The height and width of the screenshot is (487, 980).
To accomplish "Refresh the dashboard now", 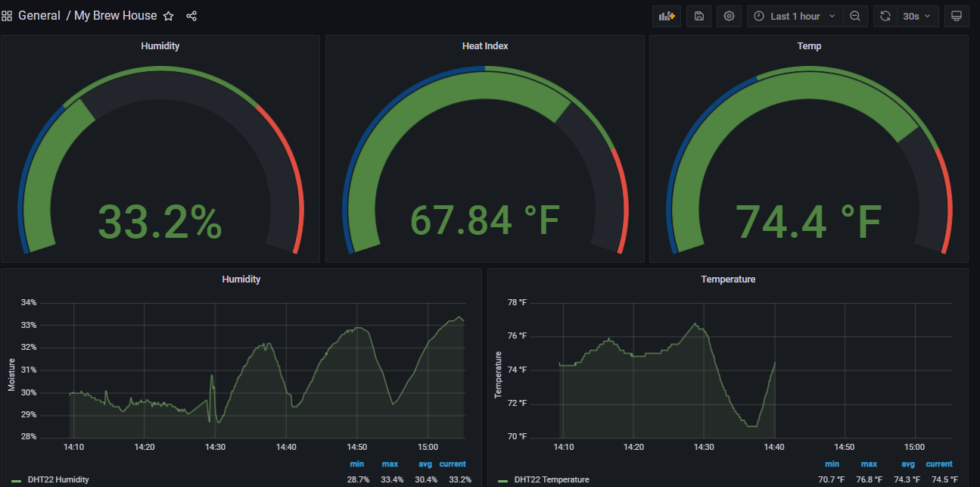I will pyautogui.click(x=885, y=16).
